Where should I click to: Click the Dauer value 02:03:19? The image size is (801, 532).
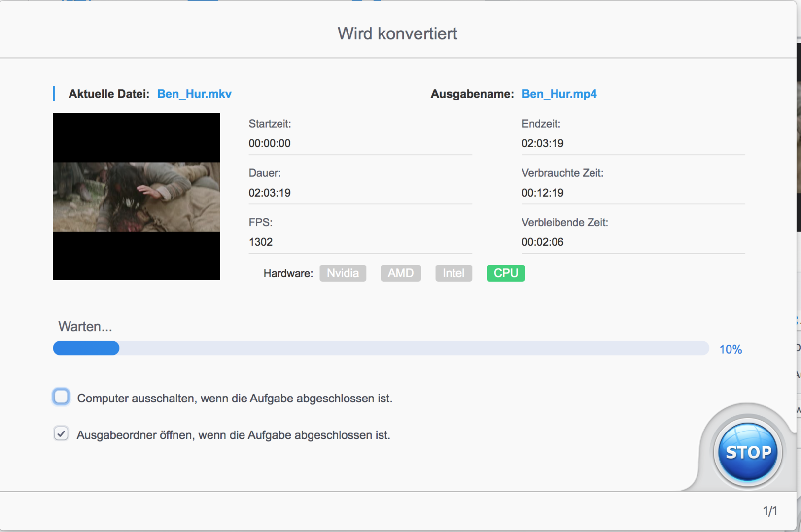coord(270,193)
